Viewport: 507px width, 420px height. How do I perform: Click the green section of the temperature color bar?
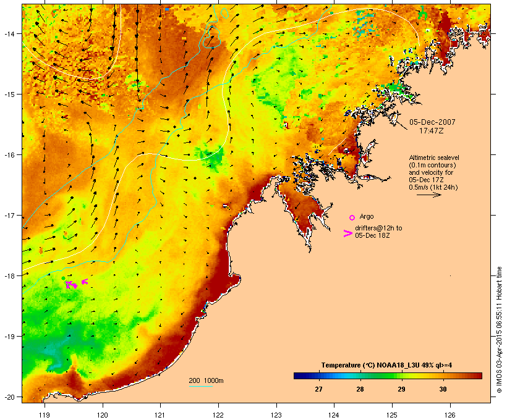[x=385, y=376]
